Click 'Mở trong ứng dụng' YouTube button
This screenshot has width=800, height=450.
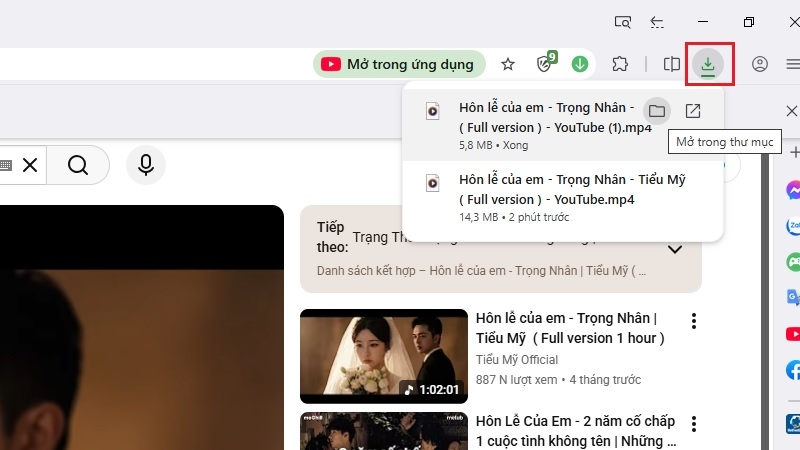pyautogui.click(x=399, y=64)
